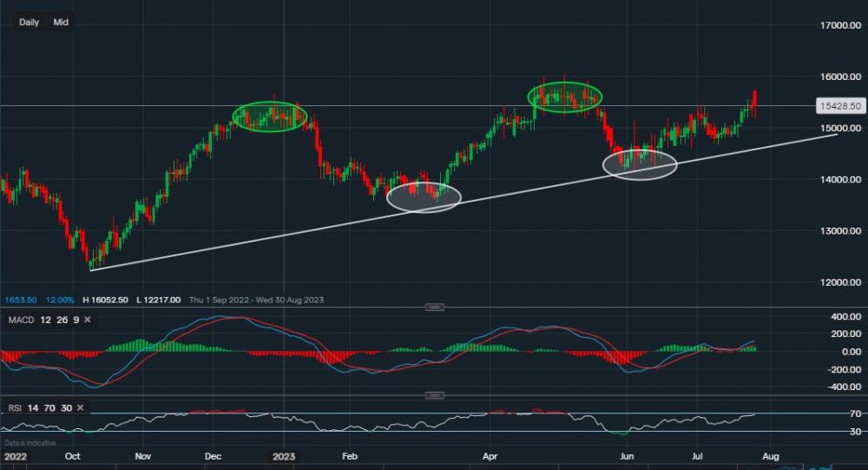Click the Aug label on time axis
The height and width of the screenshot is (470, 868).
[770, 454]
